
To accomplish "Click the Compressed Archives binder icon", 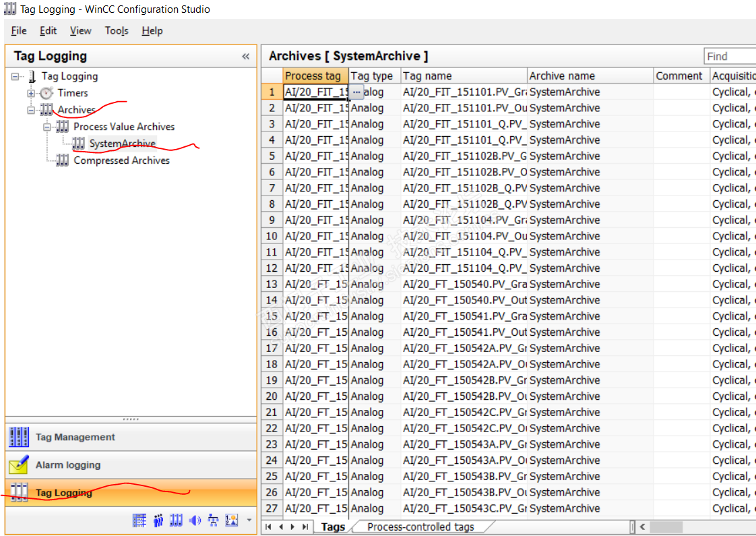I will 62,160.
